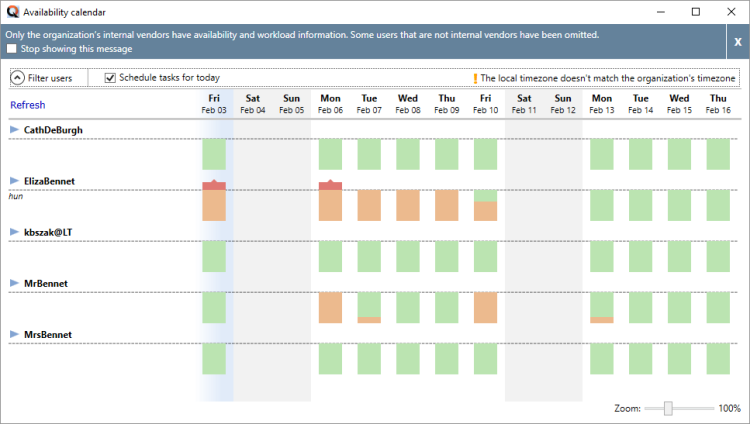Check 'Stop showing this message' box
750x424 pixels.
click(x=12, y=49)
